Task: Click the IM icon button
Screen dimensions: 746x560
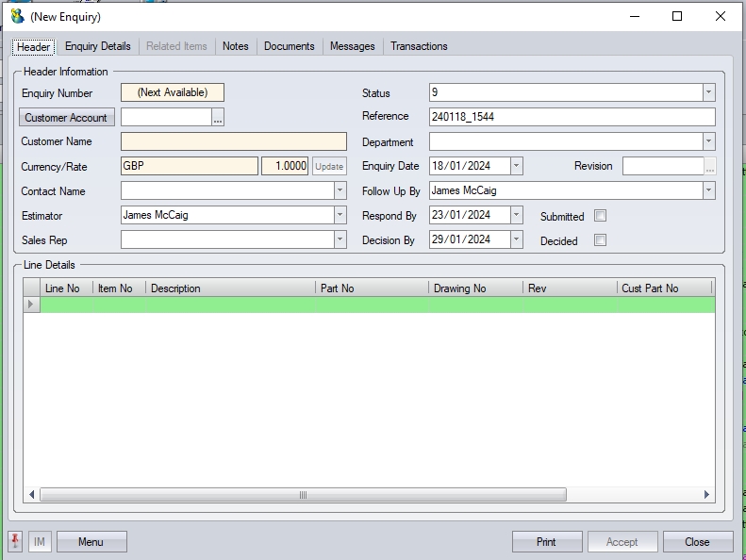Action: pyautogui.click(x=40, y=542)
